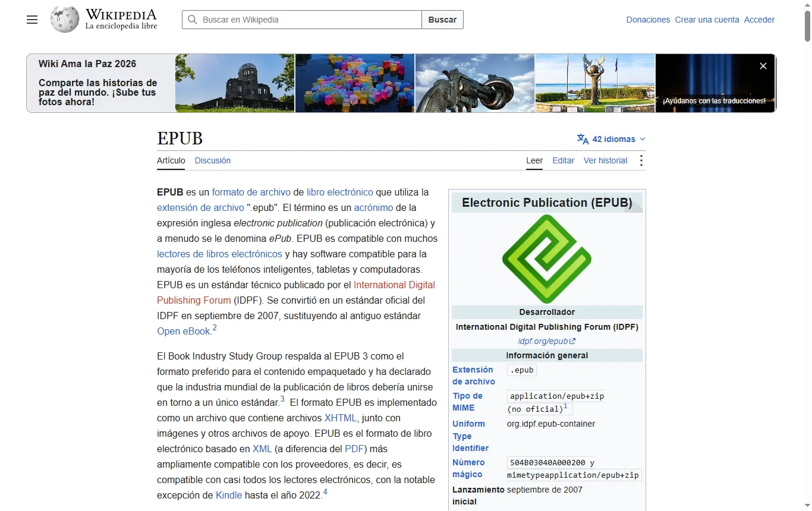
Task: Close the Wiki Ama la Paz banner
Action: tap(763, 66)
